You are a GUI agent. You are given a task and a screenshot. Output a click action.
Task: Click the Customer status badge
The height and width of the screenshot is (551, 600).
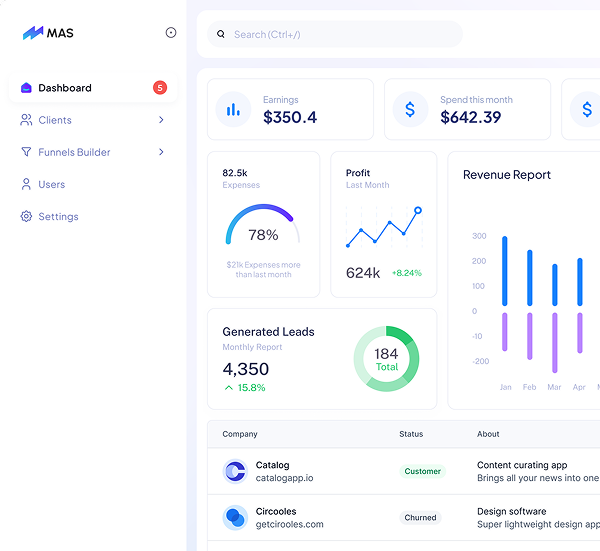pyautogui.click(x=423, y=471)
